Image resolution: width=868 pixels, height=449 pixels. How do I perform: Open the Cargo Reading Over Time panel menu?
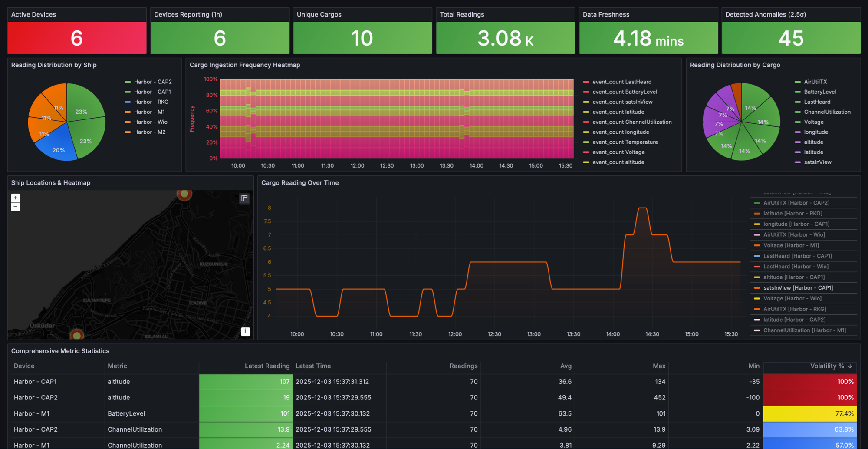(300, 183)
